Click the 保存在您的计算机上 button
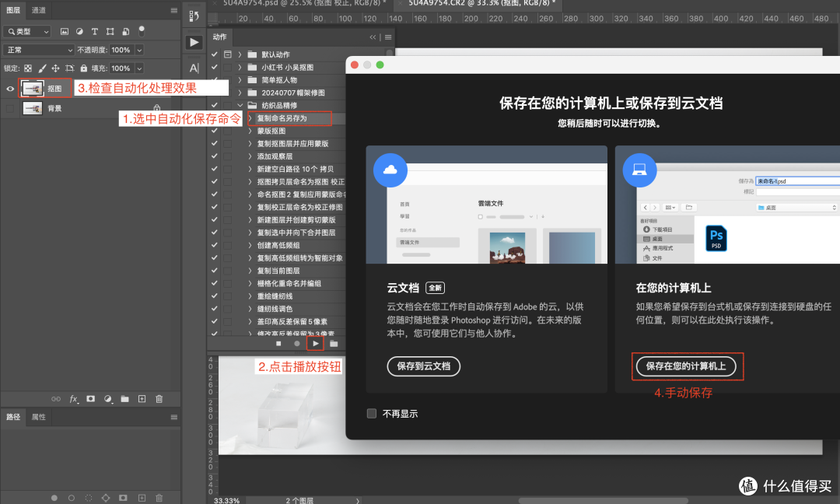The height and width of the screenshot is (504, 840). [686, 366]
